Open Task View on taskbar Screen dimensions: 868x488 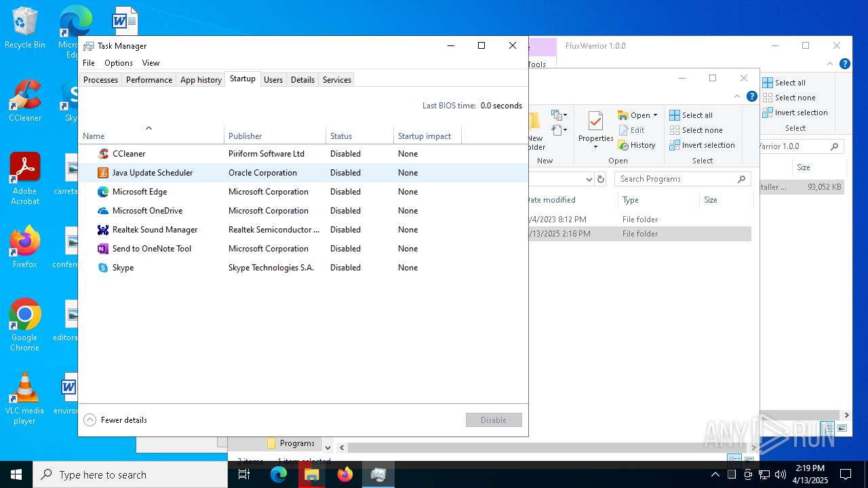click(x=244, y=474)
